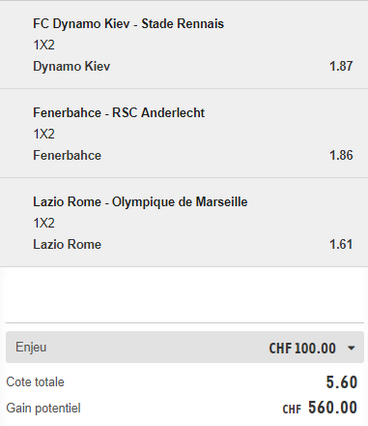Screen dimensions: 368x426
Task: Click 1X2 market under Lazio Rome match
Action: [44, 223]
